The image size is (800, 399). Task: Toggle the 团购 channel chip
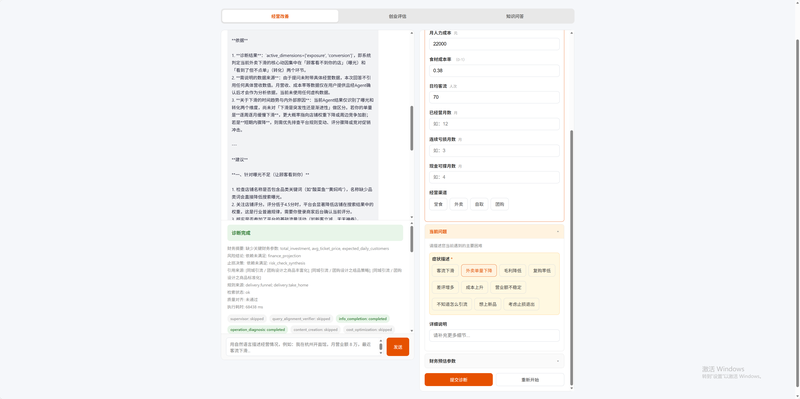[x=499, y=204]
